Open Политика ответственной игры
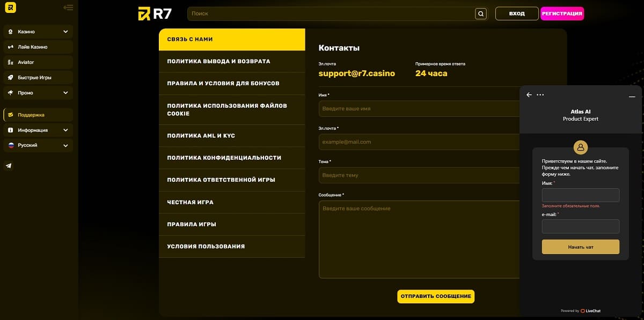Screen dimensions: 644x320 (x=232, y=180)
